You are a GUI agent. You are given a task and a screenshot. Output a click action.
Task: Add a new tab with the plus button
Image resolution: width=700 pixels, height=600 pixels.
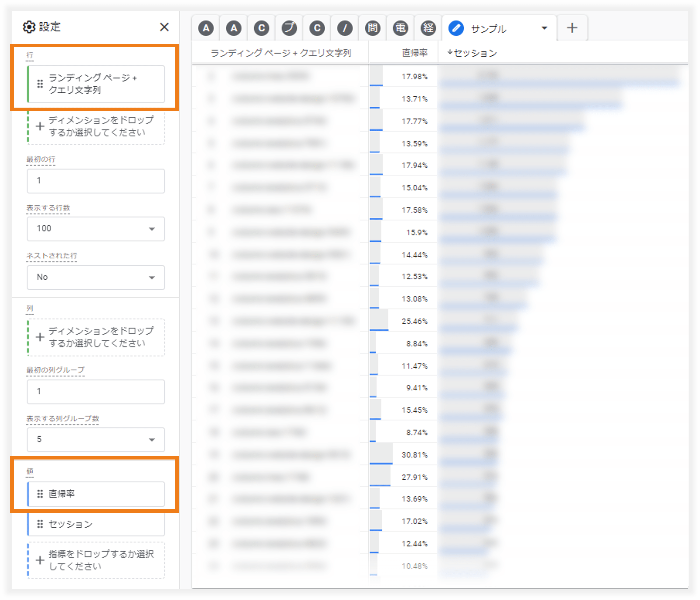coord(572,28)
